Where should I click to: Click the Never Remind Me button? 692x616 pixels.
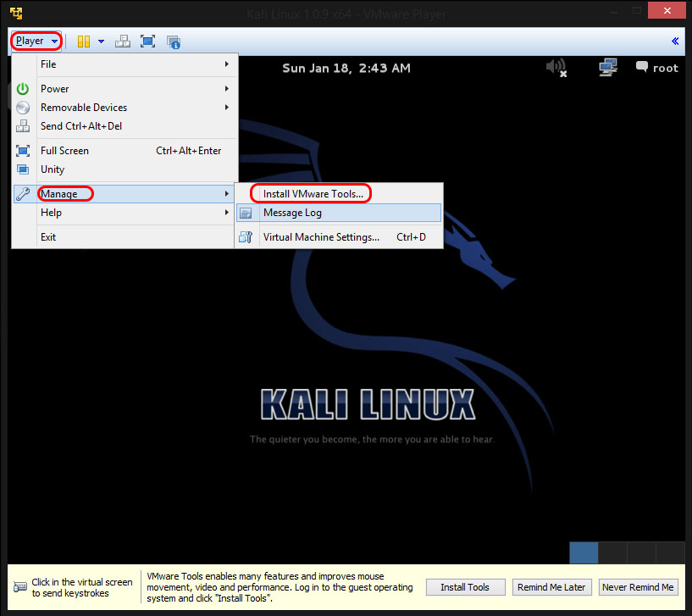[638, 587]
